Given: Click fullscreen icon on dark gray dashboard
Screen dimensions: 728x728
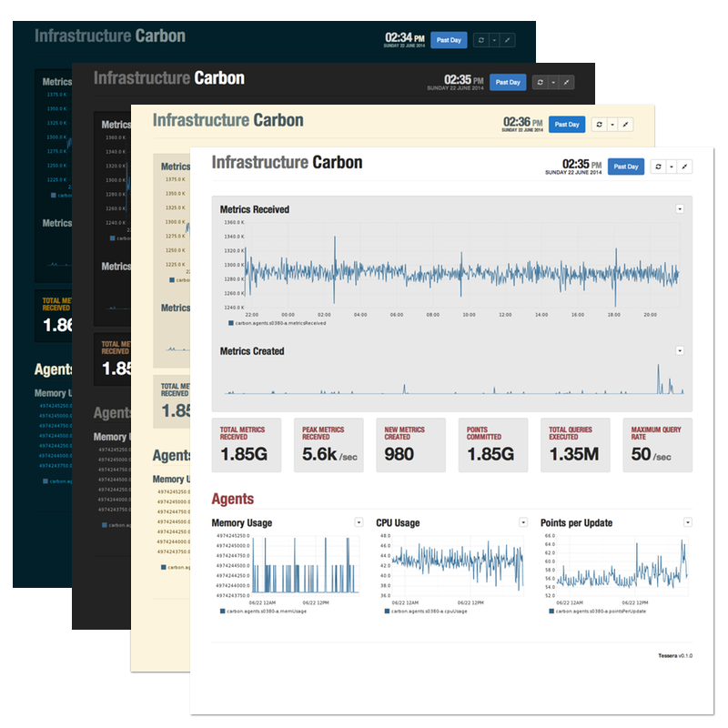Looking at the screenshot, I should point(566,83).
